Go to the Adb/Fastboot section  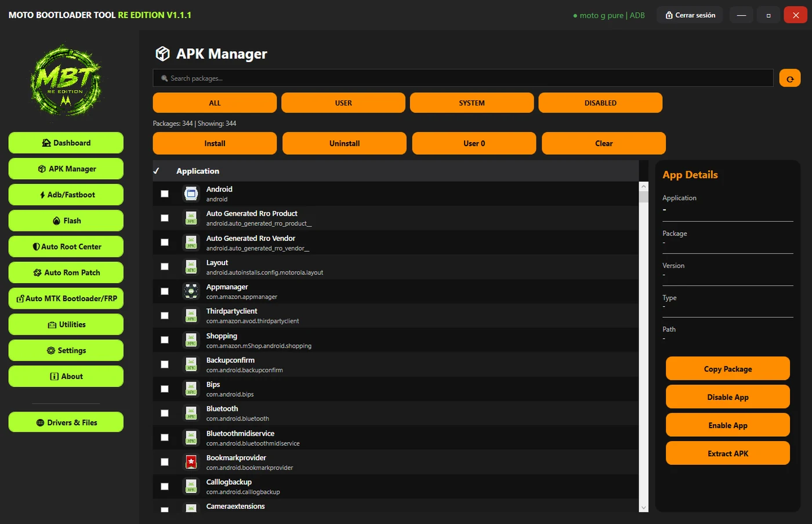(x=66, y=195)
